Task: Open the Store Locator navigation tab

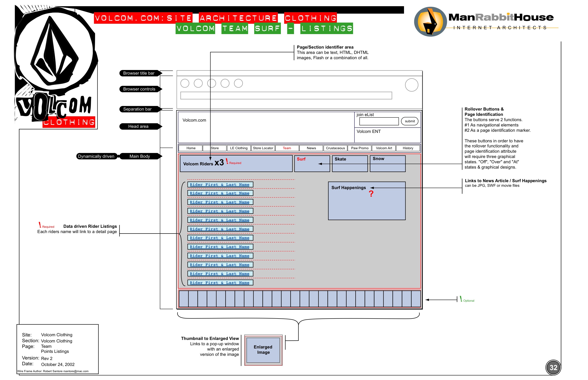Action: point(263,148)
